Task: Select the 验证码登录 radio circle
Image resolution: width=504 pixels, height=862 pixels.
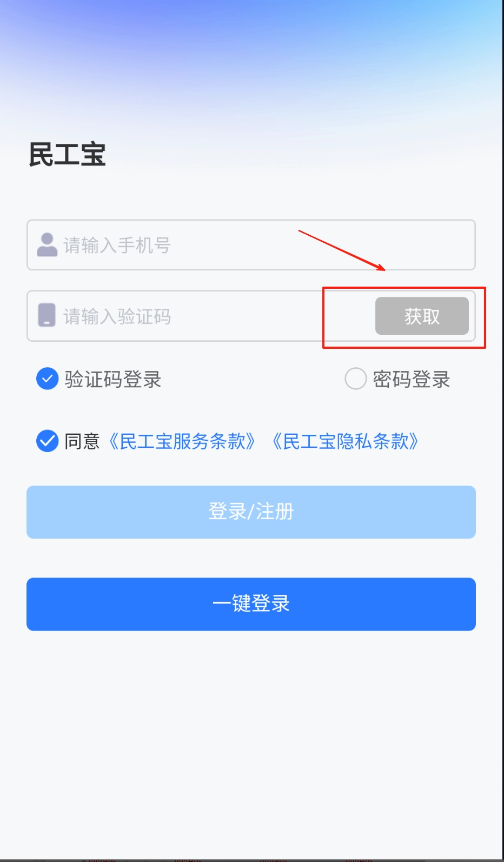Action: pos(47,379)
